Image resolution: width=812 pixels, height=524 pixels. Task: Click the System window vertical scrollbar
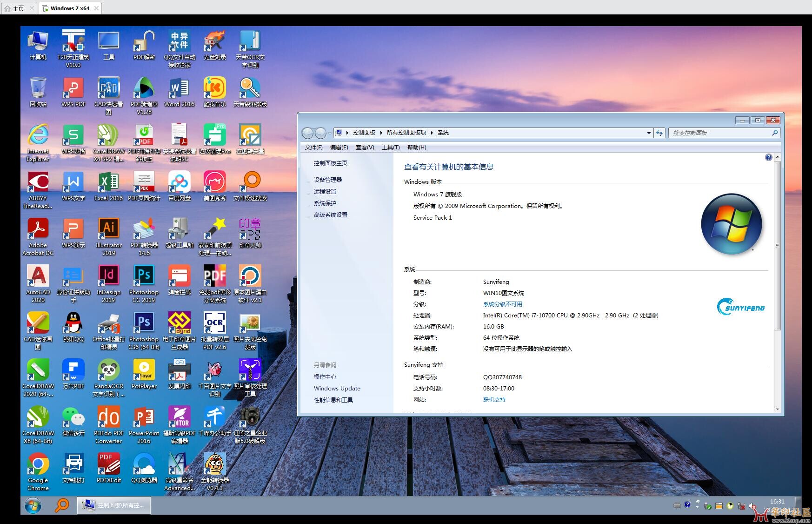tap(777, 246)
